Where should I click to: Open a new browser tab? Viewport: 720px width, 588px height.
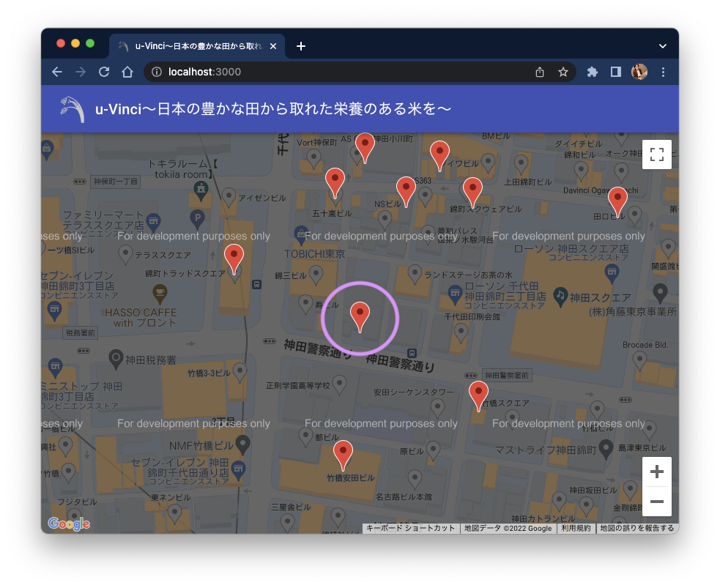coord(301,46)
